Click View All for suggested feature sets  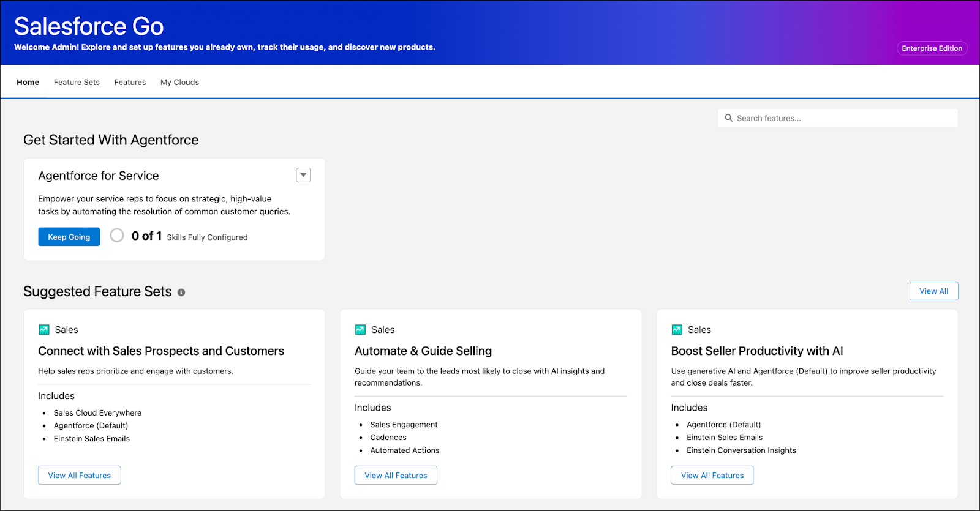933,291
